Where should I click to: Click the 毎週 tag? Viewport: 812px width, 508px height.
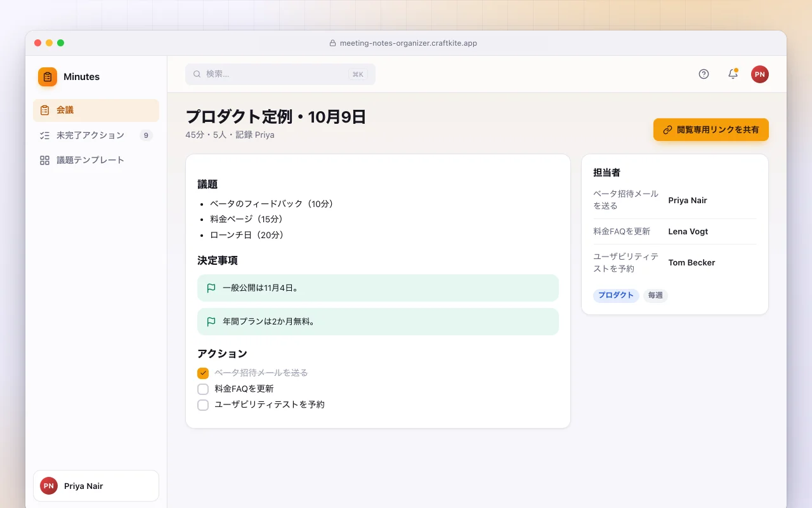pyautogui.click(x=655, y=295)
